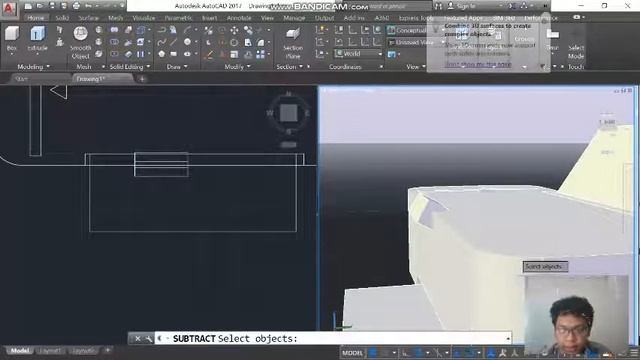Click the SUBTRACT command line input
Image resolution: width=640 pixels, height=360 pixels.
(333, 339)
